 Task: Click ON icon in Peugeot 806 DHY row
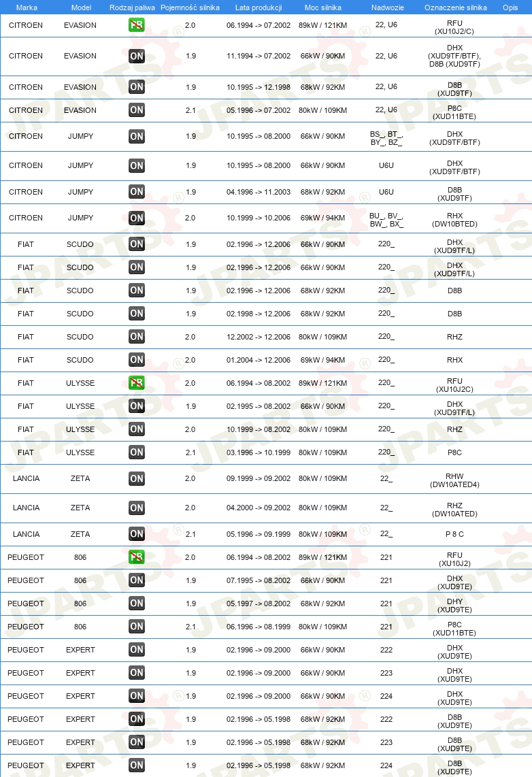tap(136, 603)
